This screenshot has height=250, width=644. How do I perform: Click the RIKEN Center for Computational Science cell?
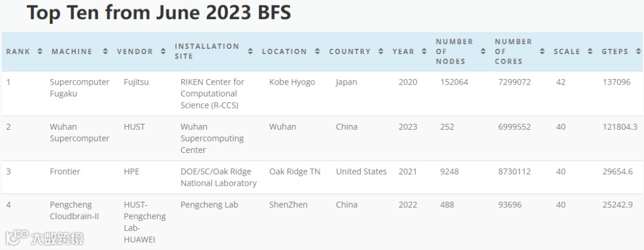point(212,93)
